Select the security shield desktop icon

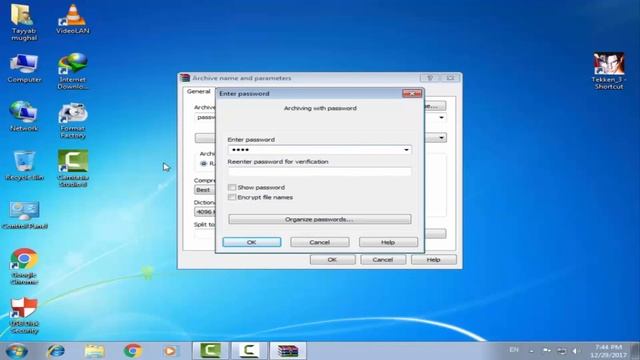tap(24, 316)
